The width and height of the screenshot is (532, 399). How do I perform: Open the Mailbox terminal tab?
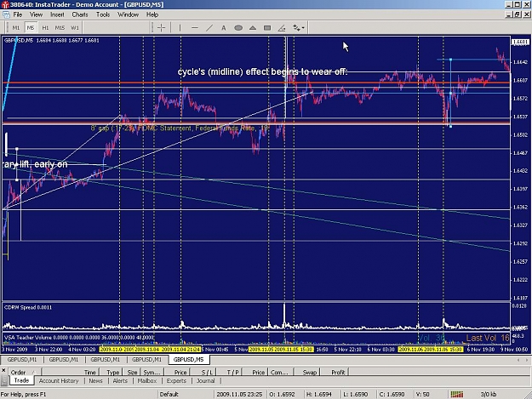point(147,380)
